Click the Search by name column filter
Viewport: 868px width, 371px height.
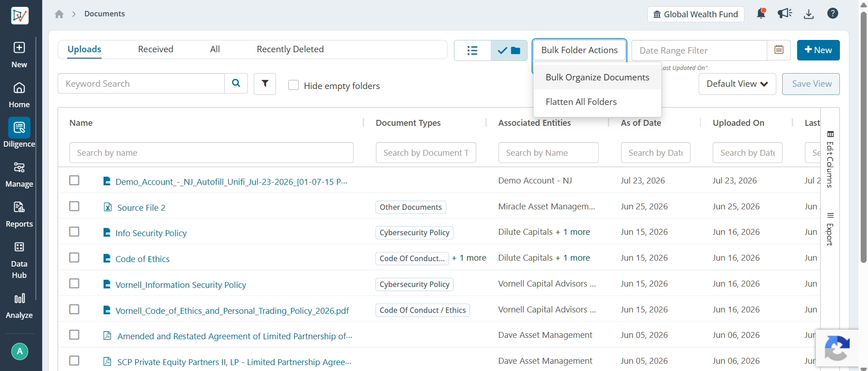tap(212, 153)
